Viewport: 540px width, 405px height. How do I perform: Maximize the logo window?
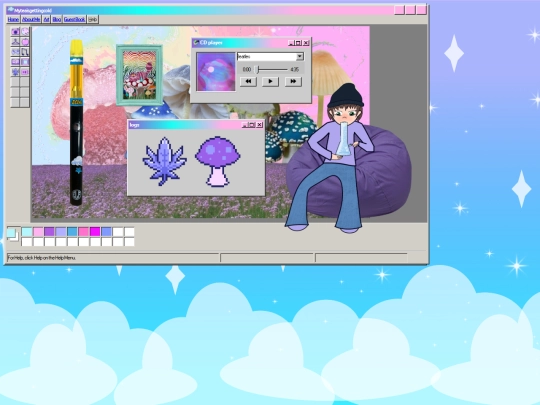click(252, 125)
